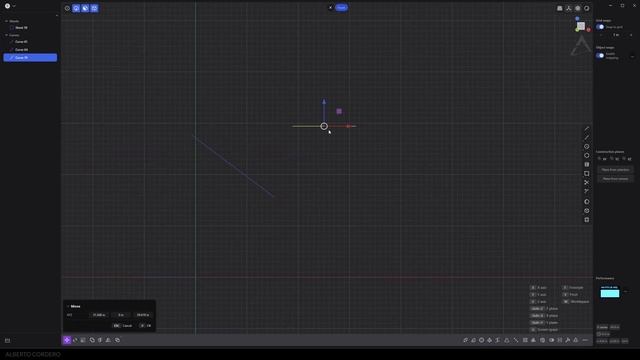
Task: Choose the Trim scissors tool
Action: click(587, 182)
